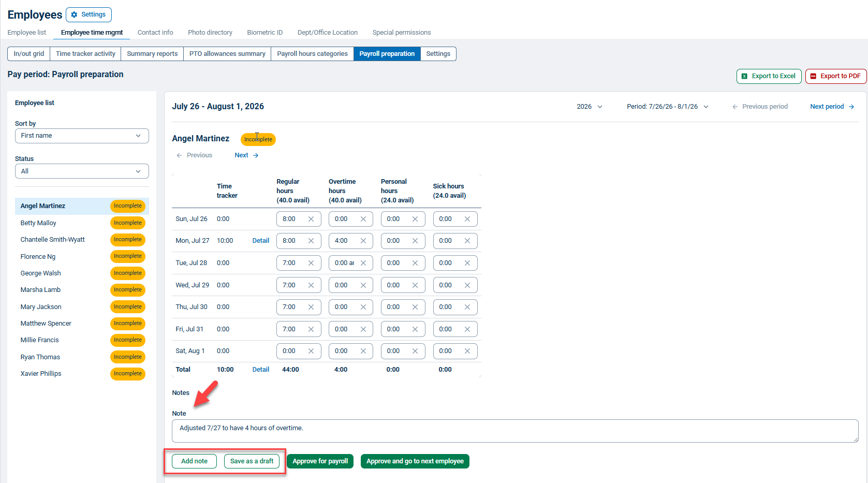Click inside the Note text area
This screenshot has width=868, height=483.
[x=515, y=431]
